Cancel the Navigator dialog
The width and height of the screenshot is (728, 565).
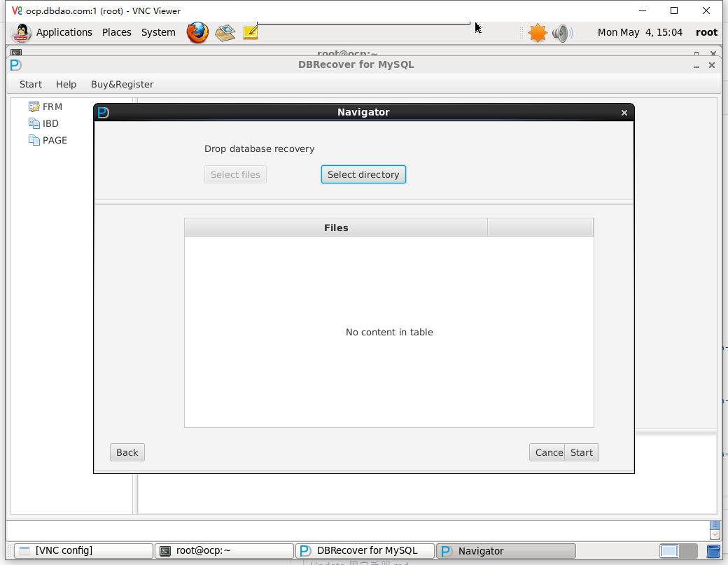547,452
